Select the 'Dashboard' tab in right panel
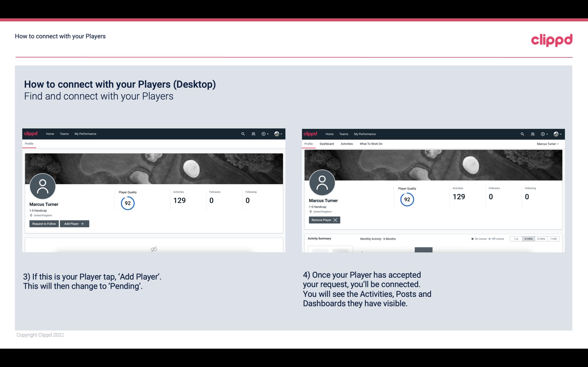Screen dimensions: 588x367 327,144
